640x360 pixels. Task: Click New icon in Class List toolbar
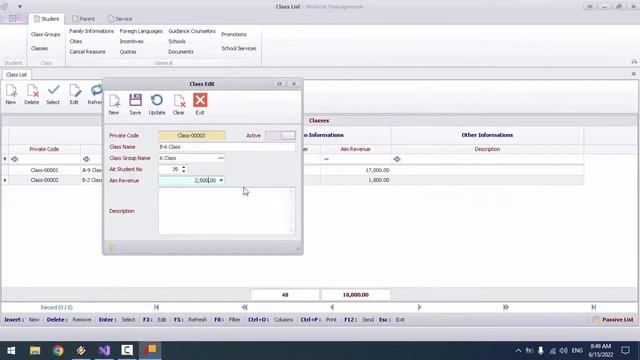tap(11, 94)
